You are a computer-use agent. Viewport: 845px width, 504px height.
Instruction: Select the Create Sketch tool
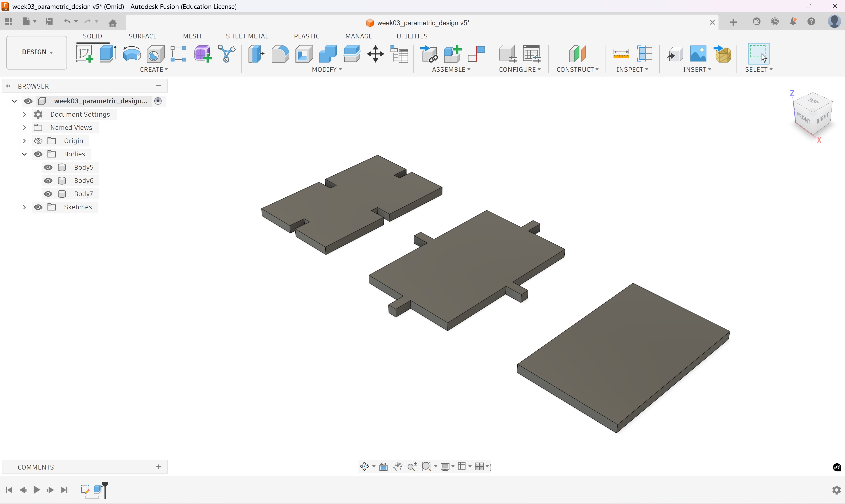pyautogui.click(x=84, y=54)
